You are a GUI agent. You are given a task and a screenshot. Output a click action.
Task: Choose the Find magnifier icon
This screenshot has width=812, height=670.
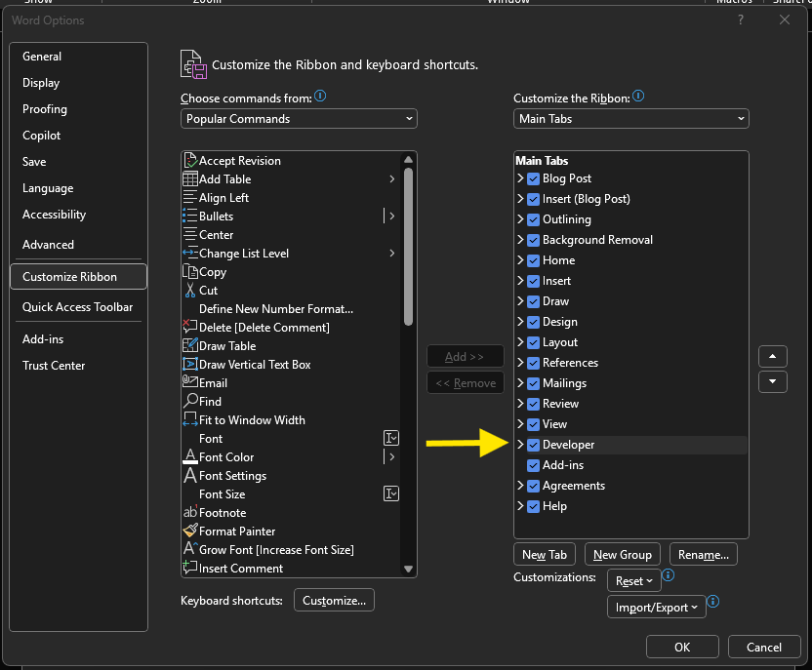(x=190, y=402)
